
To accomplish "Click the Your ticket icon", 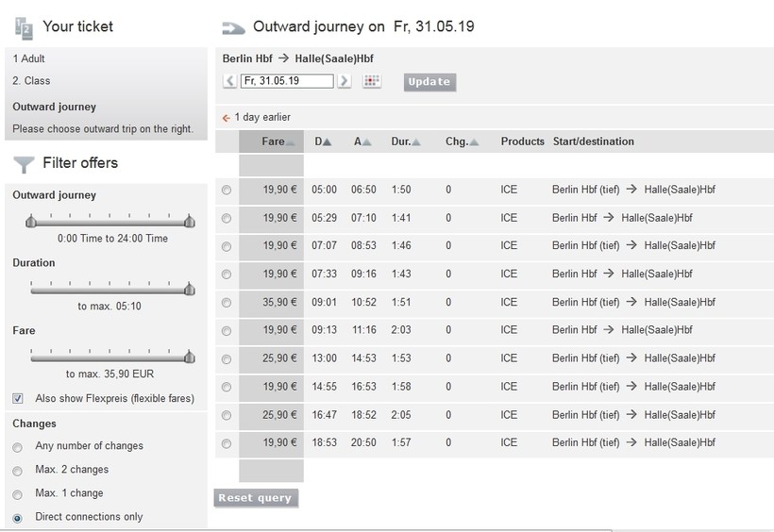I will pyautogui.click(x=25, y=28).
